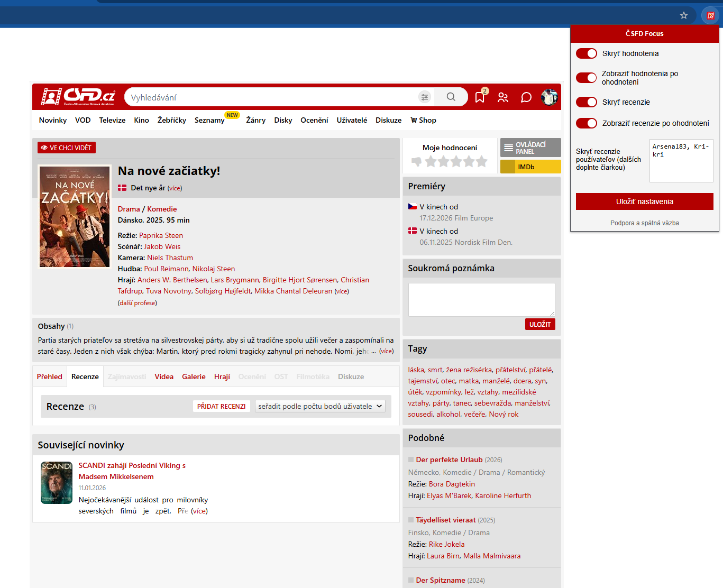Click into the Soukromá poznámka text area
This screenshot has height=588, width=723.
[x=481, y=299]
